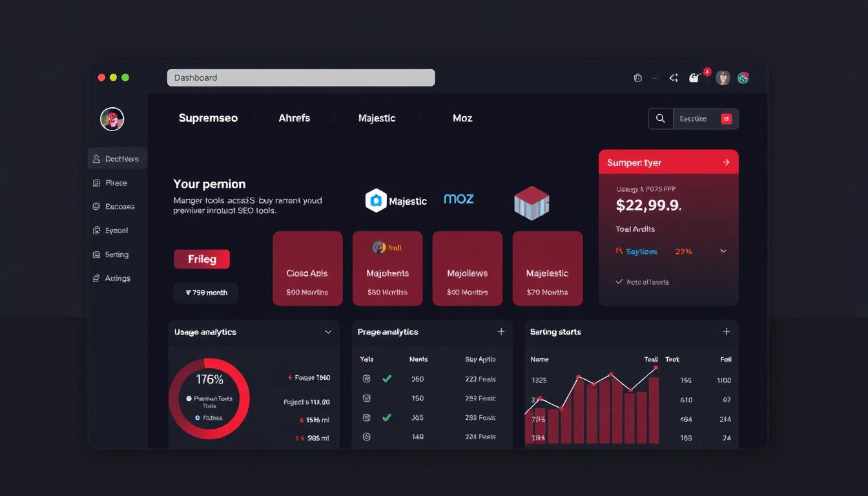
Task: Open the Supremseo tab
Action: point(208,118)
